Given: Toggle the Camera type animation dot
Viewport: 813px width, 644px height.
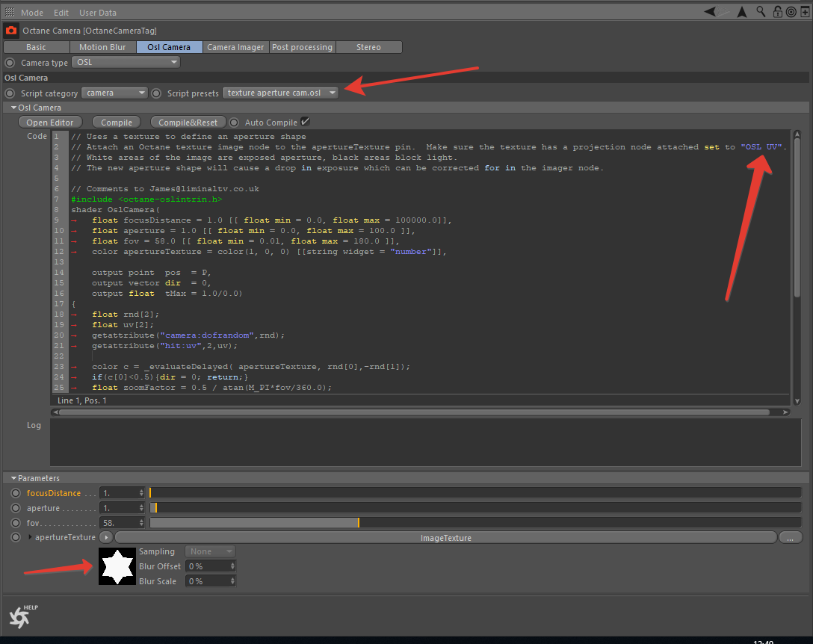Looking at the screenshot, I should click(10, 63).
